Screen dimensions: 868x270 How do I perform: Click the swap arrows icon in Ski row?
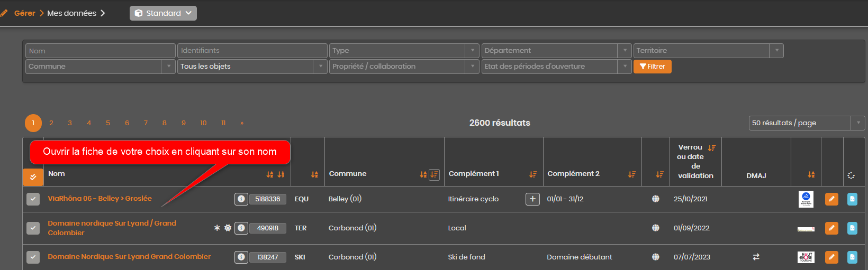click(756, 257)
